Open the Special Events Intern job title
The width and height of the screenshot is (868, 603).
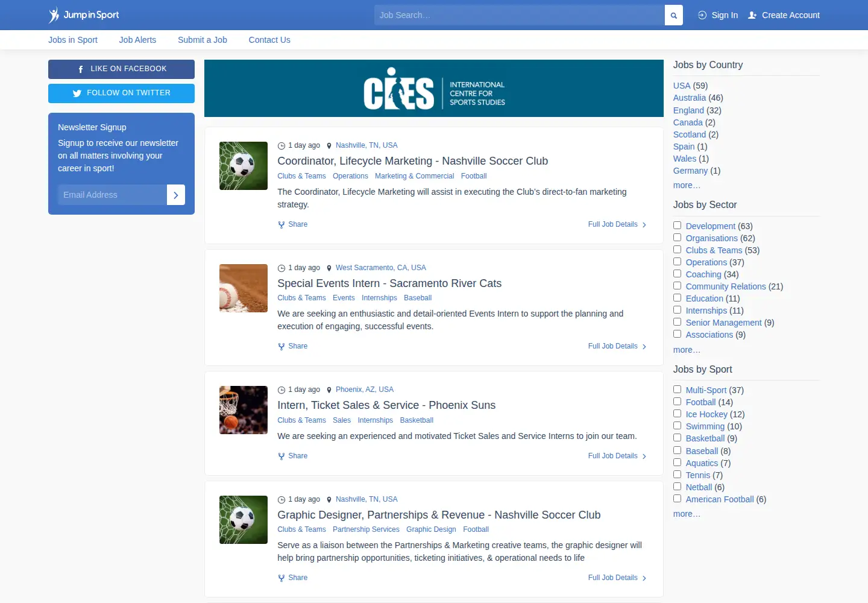point(389,283)
